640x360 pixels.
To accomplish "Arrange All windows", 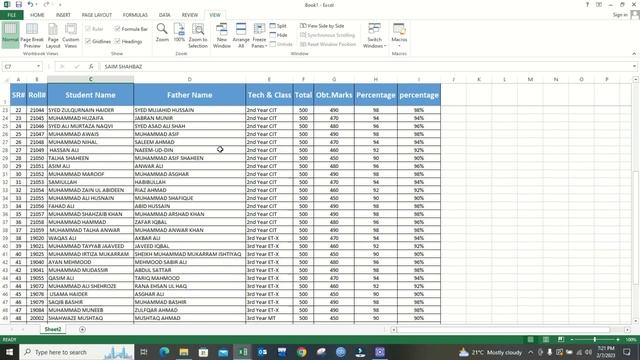I will 241,36.
